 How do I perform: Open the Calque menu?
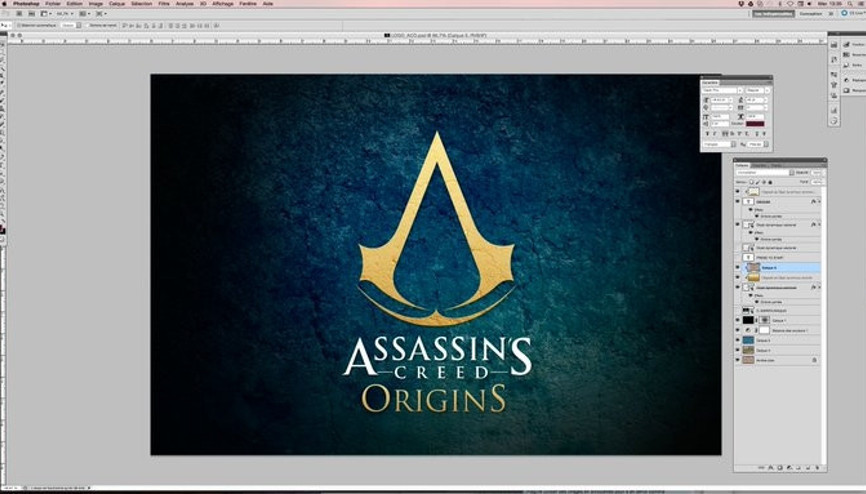(117, 4)
